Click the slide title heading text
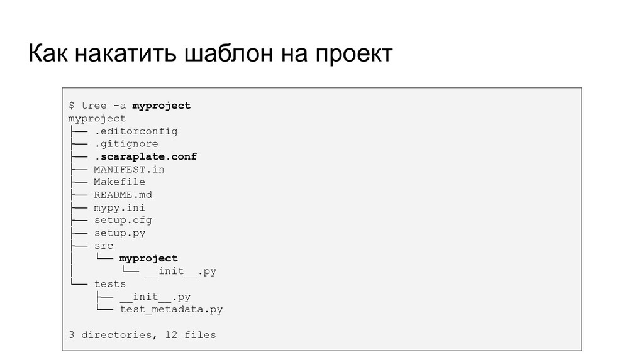Image resolution: width=644 pixels, height=362 pixels. click(x=210, y=53)
